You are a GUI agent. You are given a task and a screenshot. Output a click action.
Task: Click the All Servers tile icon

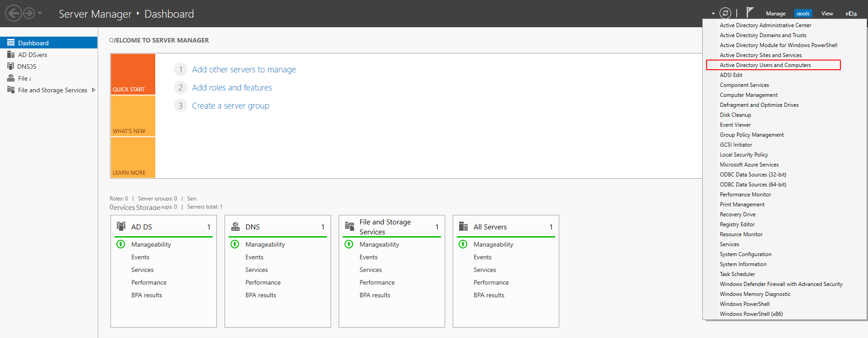pos(463,226)
